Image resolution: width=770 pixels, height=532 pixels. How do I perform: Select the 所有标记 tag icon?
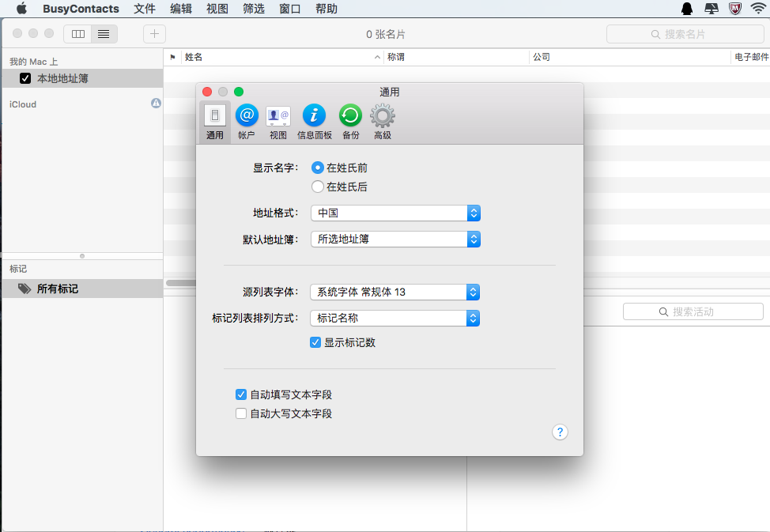[x=24, y=289]
